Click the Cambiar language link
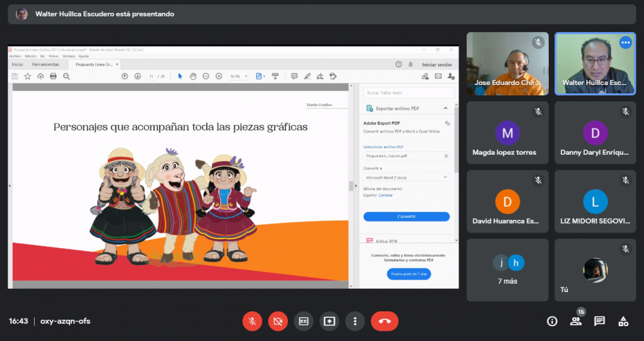Viewport: 644px width, 341px height. [x=385, y=195]
